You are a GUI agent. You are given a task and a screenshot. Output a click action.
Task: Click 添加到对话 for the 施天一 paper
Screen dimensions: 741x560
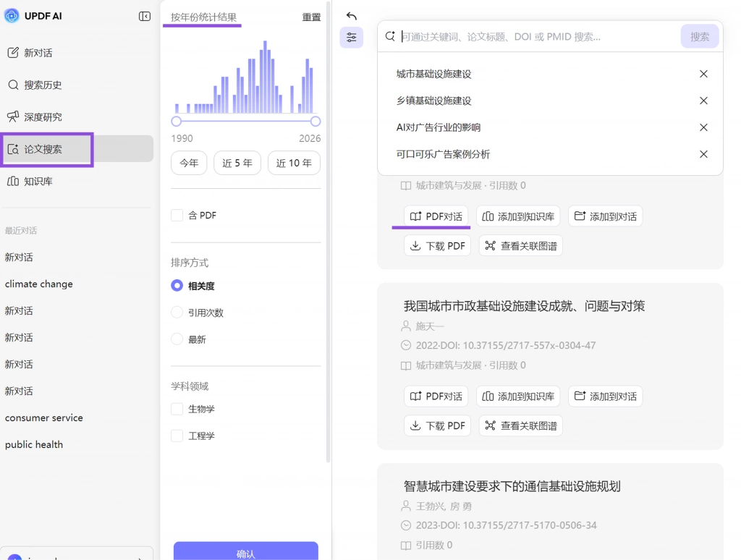pyautogui.click(x=606, y=396)
